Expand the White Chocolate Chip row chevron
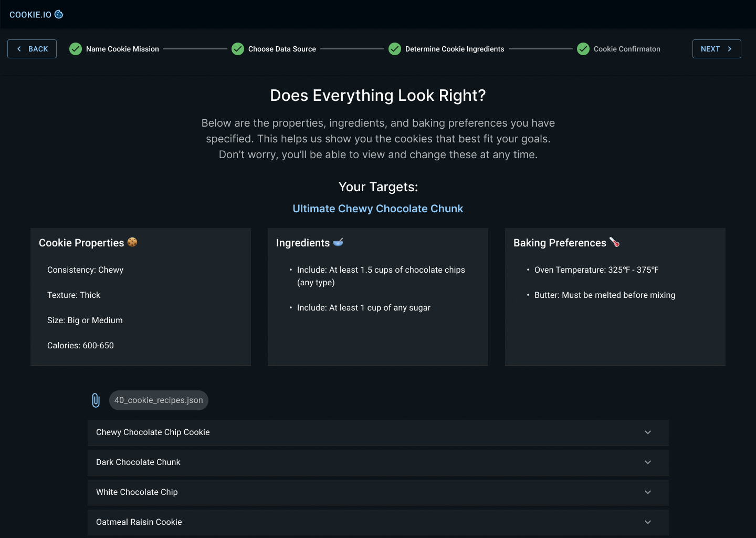 click(x=648, y=492)
